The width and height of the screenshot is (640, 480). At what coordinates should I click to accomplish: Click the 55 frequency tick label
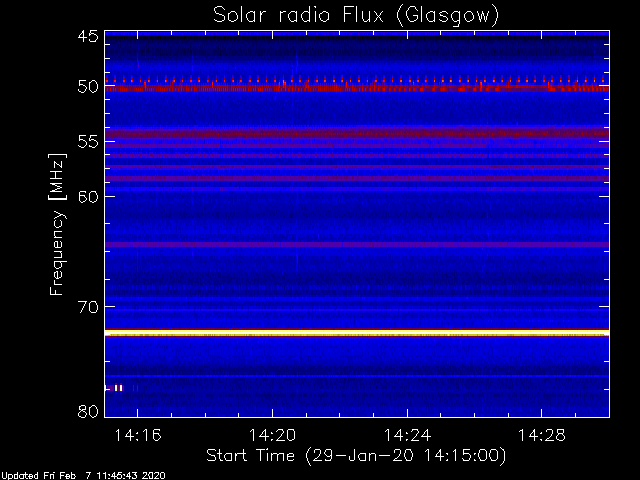click(x=88, y=142)
